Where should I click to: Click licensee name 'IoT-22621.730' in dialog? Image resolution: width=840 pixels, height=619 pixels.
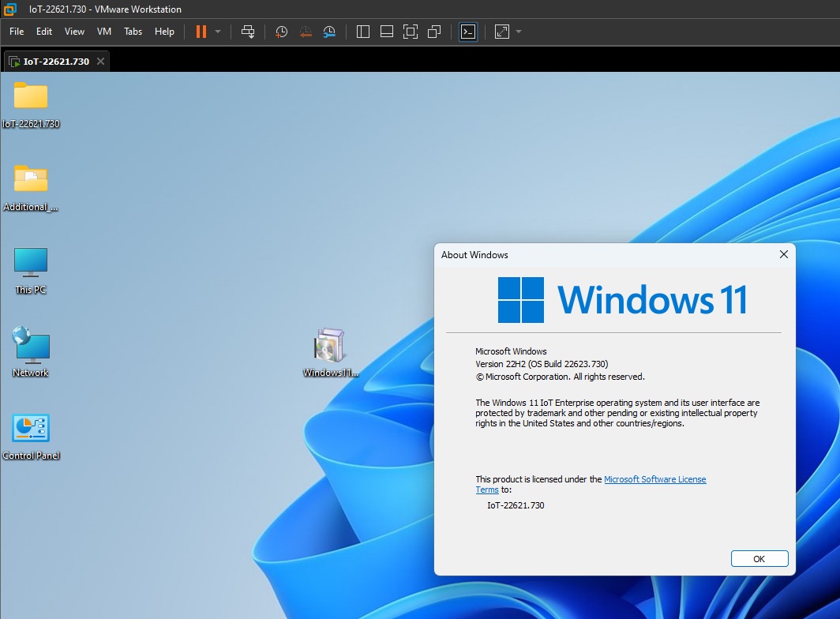pos(516,505)
